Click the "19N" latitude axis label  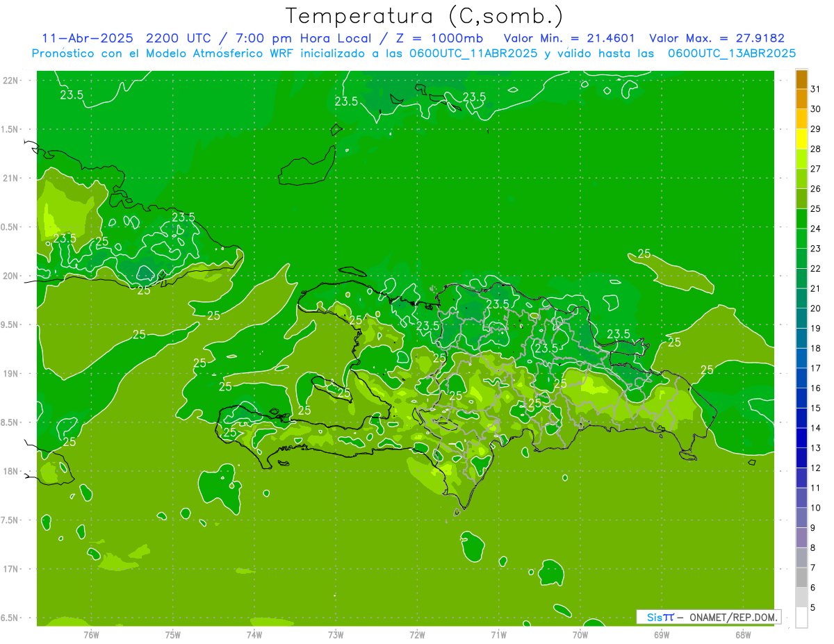pyautogui.click(x=10, y=374)
